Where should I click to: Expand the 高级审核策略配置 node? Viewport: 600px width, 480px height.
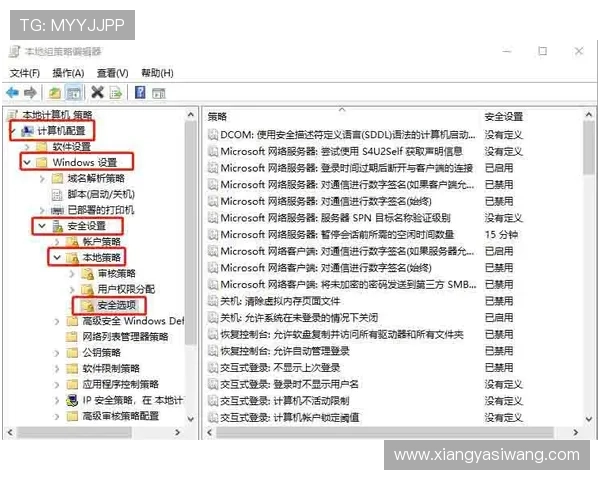click(x=57, y=416)
